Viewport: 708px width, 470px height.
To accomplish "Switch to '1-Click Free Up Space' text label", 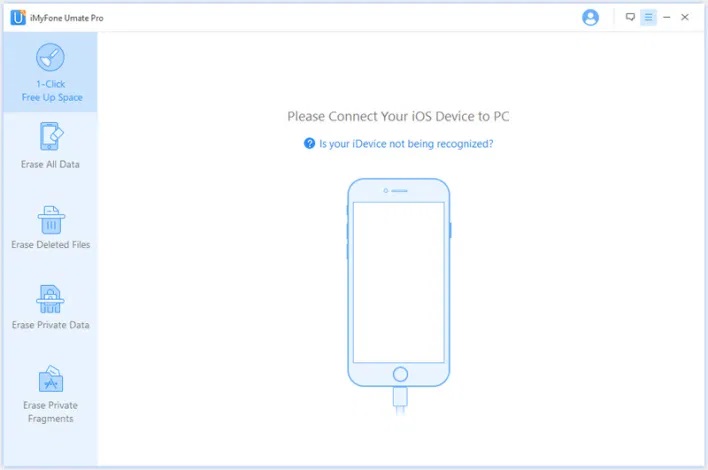I will click(52, 91).
